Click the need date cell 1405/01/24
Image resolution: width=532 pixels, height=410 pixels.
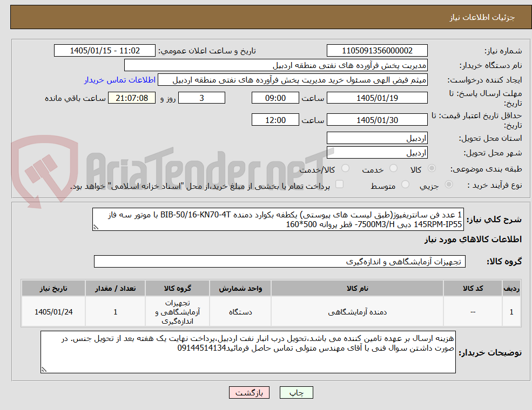[x=53, y=312]
